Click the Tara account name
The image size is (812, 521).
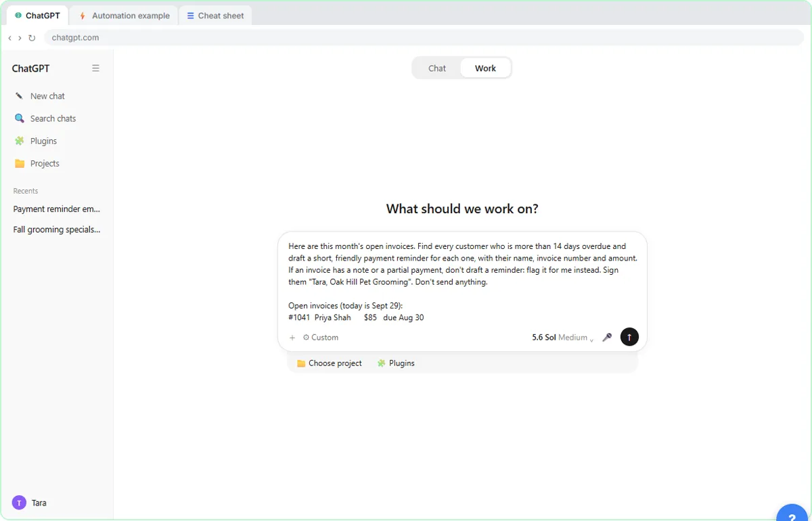click(x=39, y=503)
